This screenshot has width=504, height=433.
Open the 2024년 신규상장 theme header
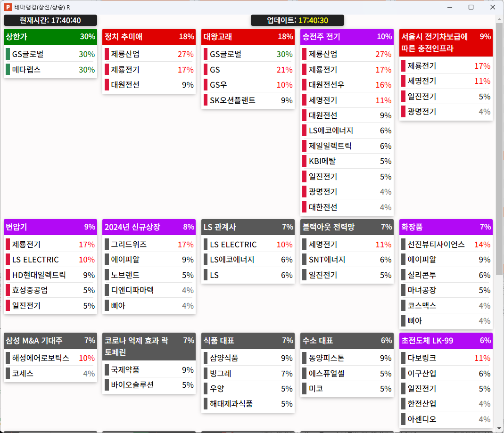pos(149,227)
